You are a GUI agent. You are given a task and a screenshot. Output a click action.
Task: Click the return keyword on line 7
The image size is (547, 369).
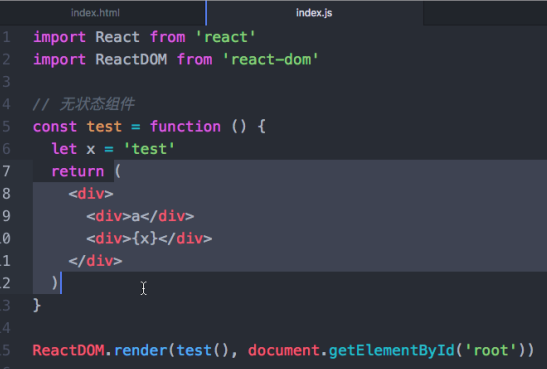(78, 171)
